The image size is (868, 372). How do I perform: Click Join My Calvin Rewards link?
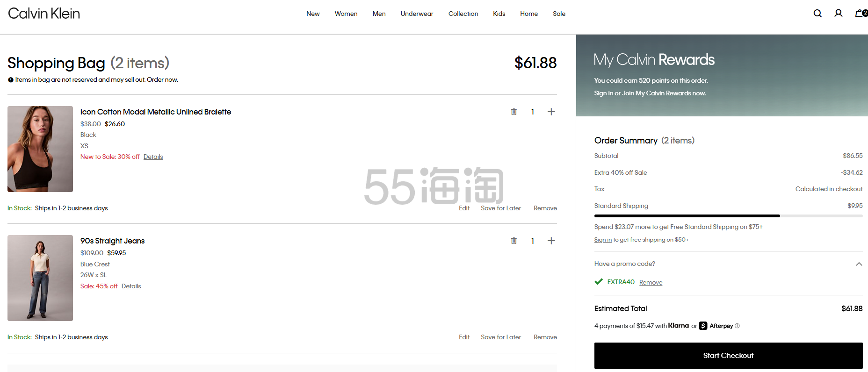coord(628,93)
